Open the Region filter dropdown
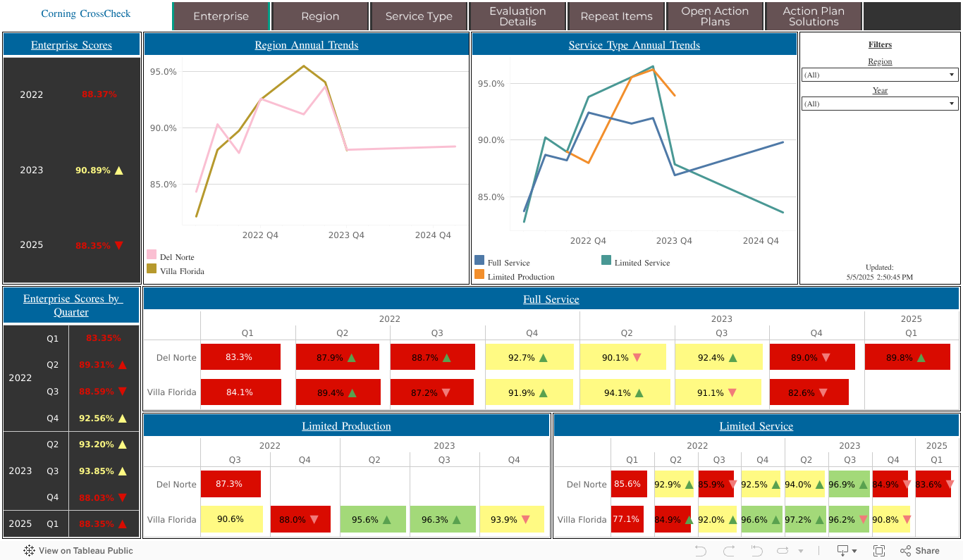 (x=879, y=75)
